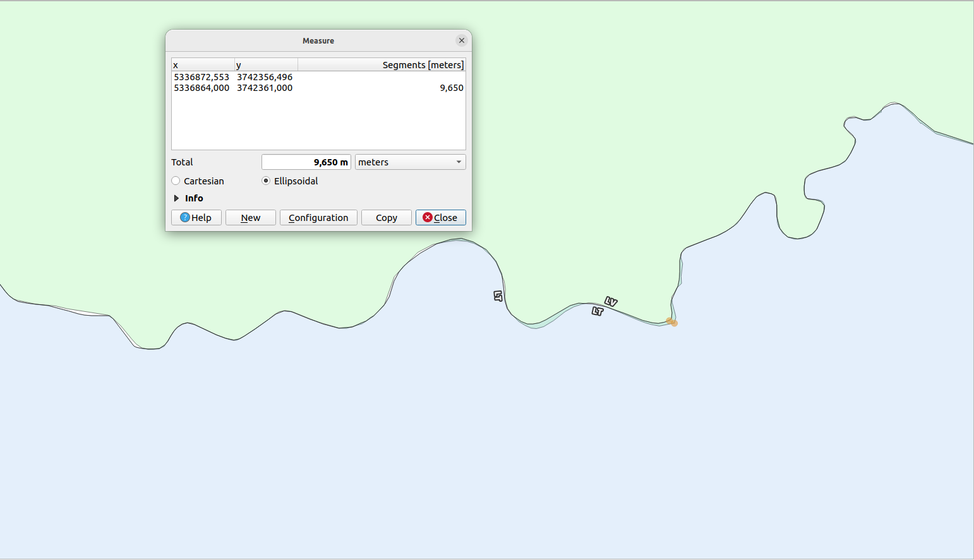
Task: Open measurement Configuration
Action: (x=318, y=218)
